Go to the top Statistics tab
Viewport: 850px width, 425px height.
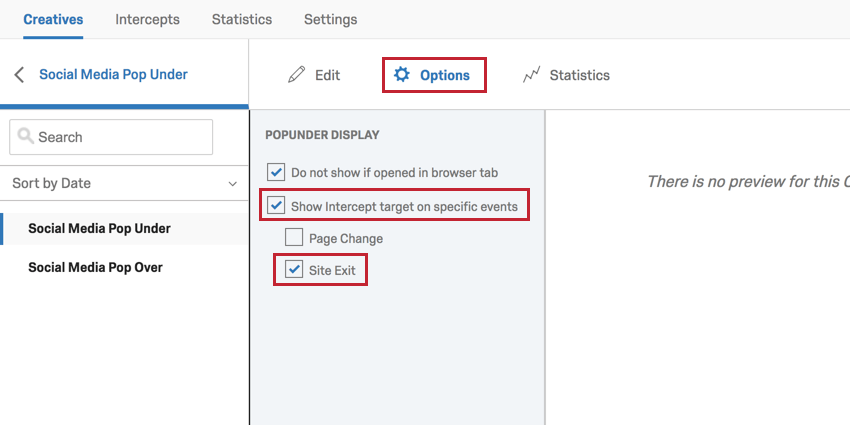click(x=241, y=19)
